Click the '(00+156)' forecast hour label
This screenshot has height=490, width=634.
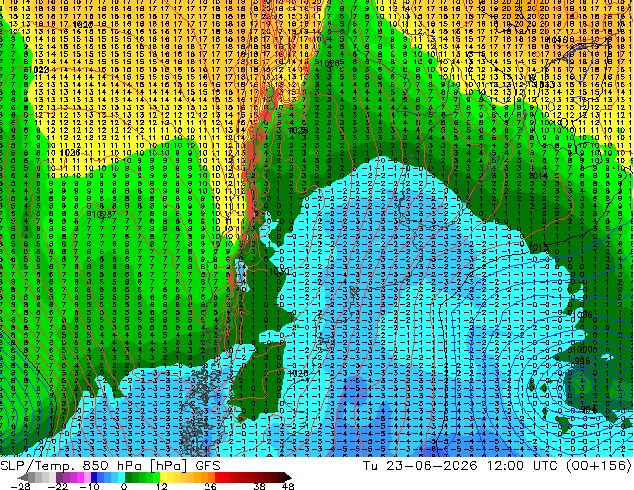598,466
